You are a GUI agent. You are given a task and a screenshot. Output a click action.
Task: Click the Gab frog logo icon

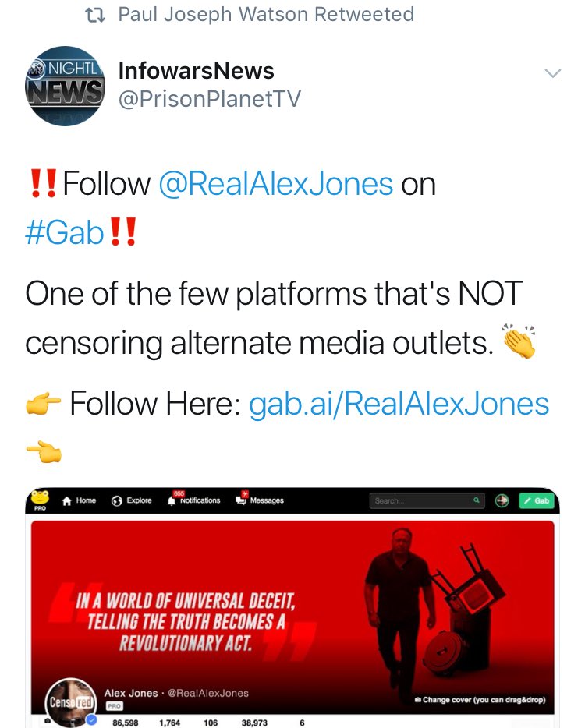[x=41, y=498]
